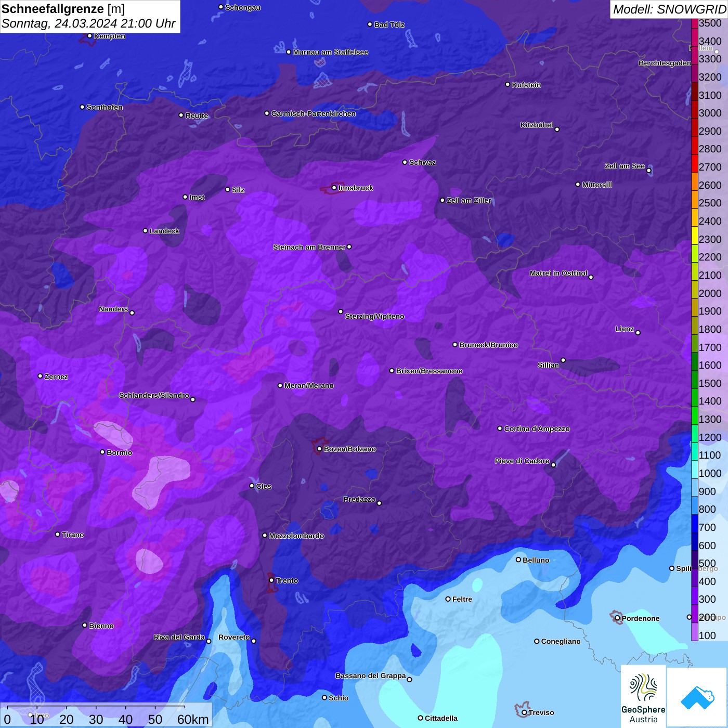Click the Sterzing/Vipiteno label
Screen dimensions: 728x728
(x=374, y=316)
